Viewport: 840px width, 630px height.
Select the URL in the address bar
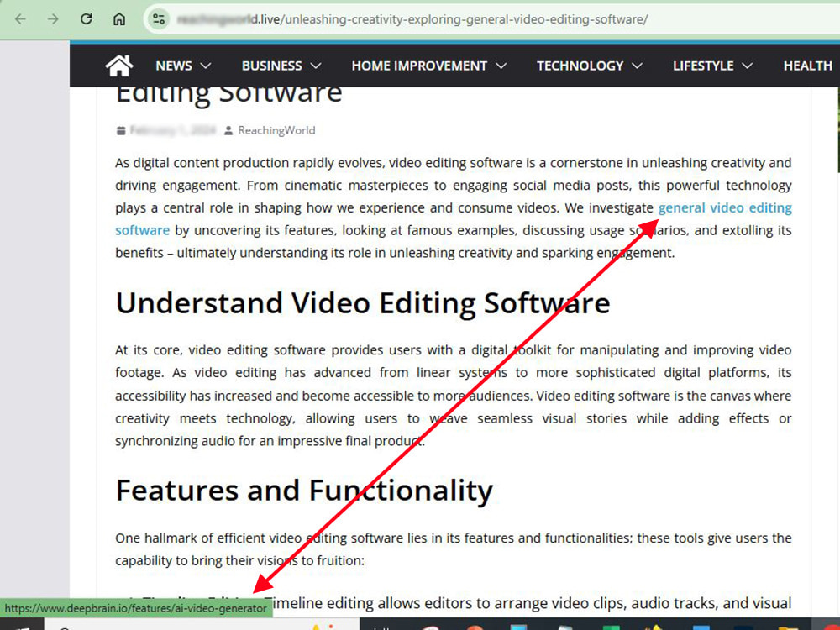tap(412, 19)
